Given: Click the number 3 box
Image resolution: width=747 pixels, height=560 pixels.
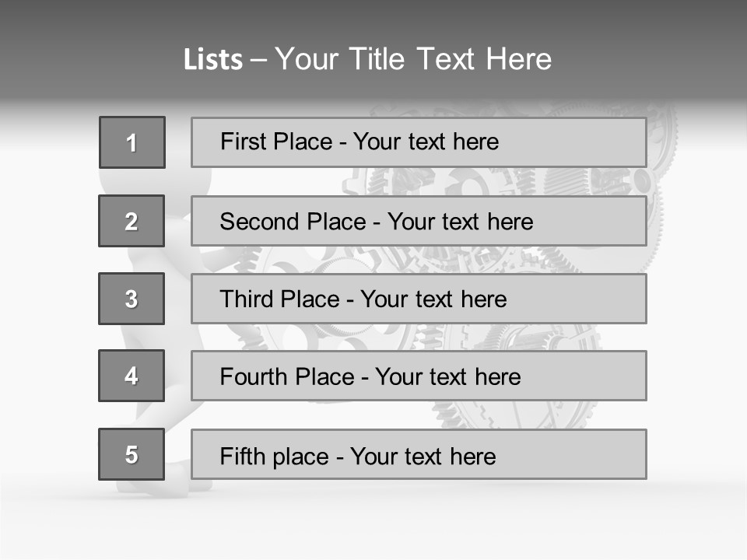Looking at the screenshot, I should click(x=132, y=299).
